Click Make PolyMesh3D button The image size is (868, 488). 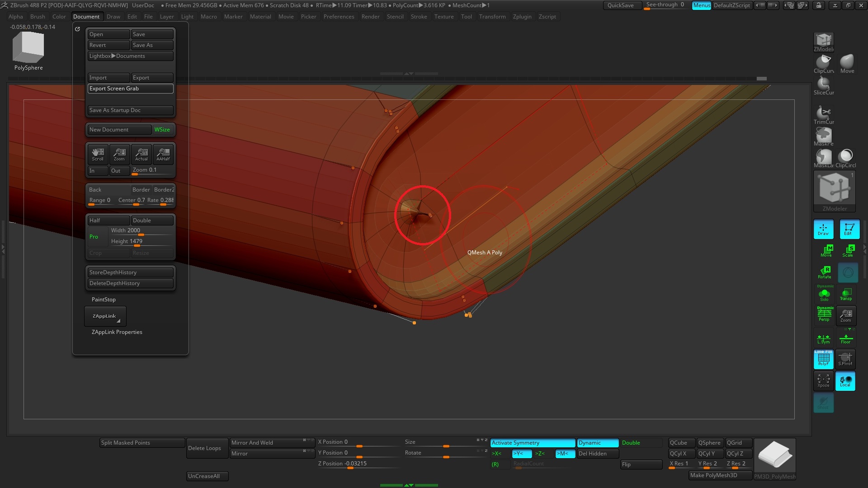click(x=721, y=475)
